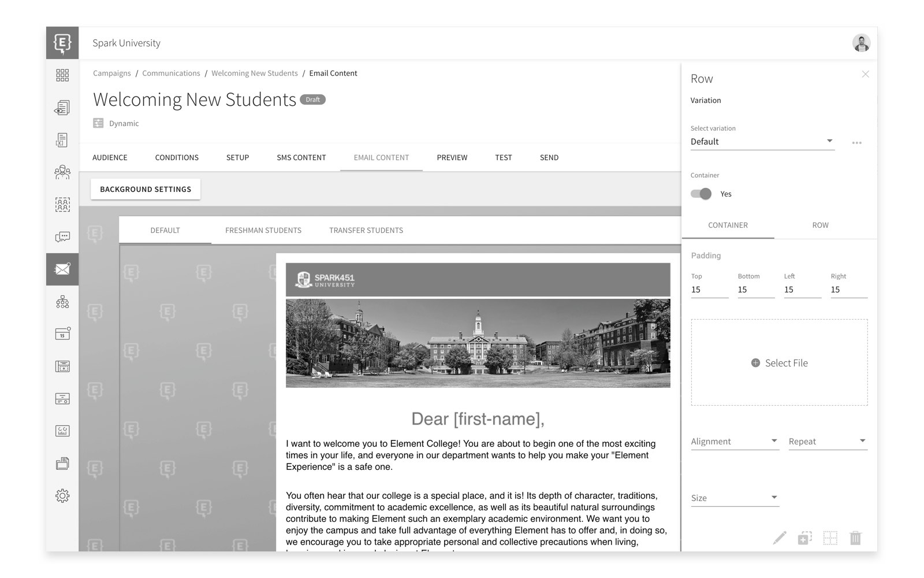Open the Size dropdown
Viewport: 924px width, 578px height.
(735, 498)
